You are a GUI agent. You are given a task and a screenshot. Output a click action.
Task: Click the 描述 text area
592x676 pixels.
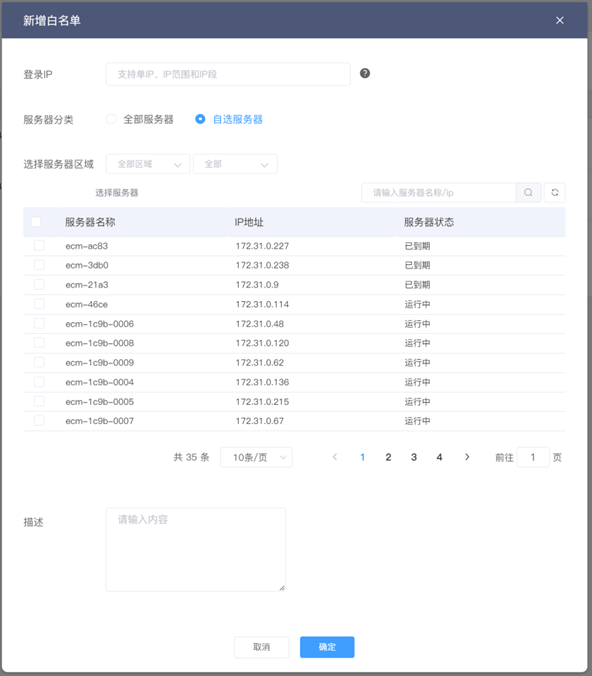(x=196, y=550)
